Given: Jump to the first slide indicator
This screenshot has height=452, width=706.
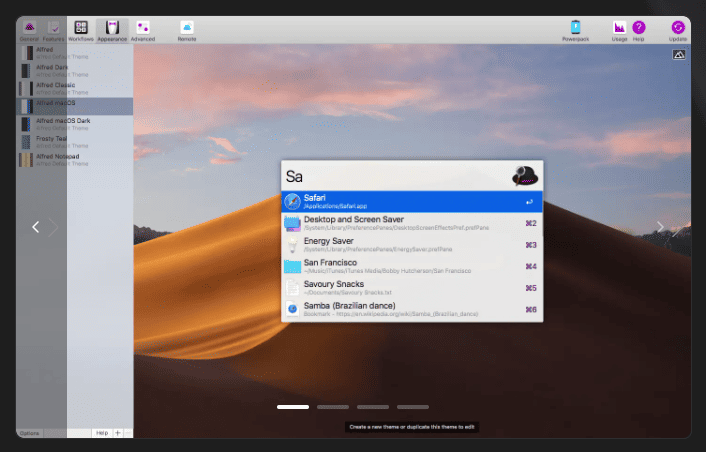Looking at the screenshot, I should point(293,407).
